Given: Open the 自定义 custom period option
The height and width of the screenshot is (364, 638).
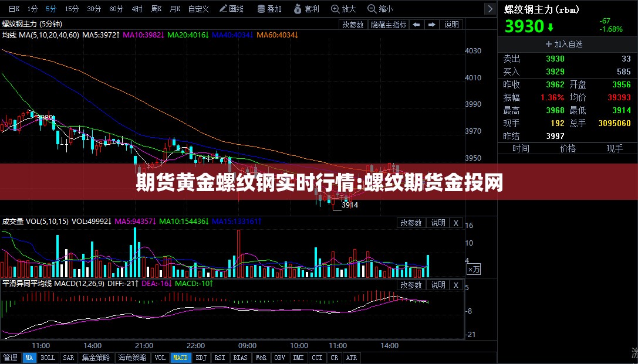Looking at the screenshot, I should 198,9.
